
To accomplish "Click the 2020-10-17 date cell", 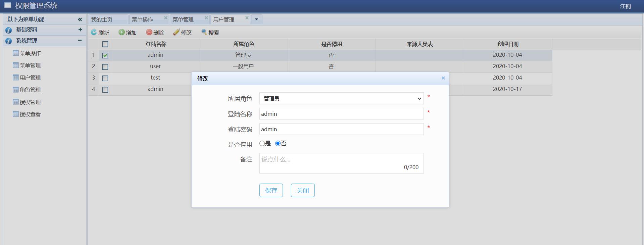I will [507, 89].
